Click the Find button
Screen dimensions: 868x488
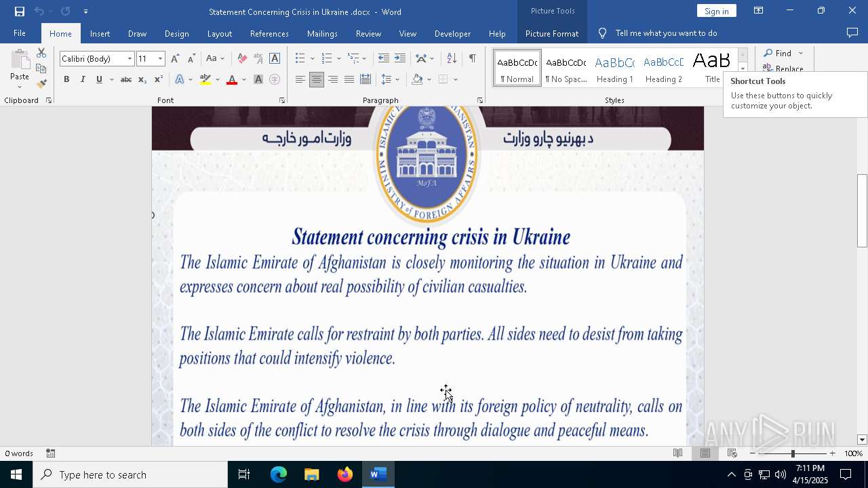[x=778, y=53]
